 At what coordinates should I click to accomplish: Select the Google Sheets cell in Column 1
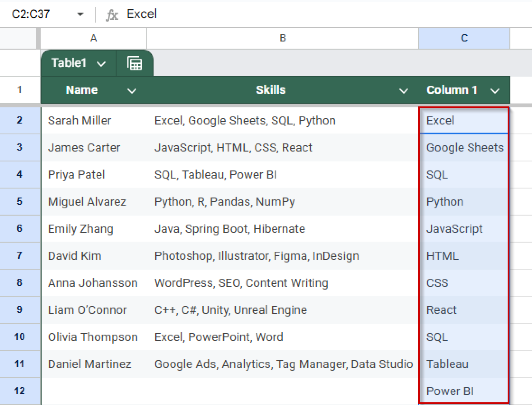464,147
